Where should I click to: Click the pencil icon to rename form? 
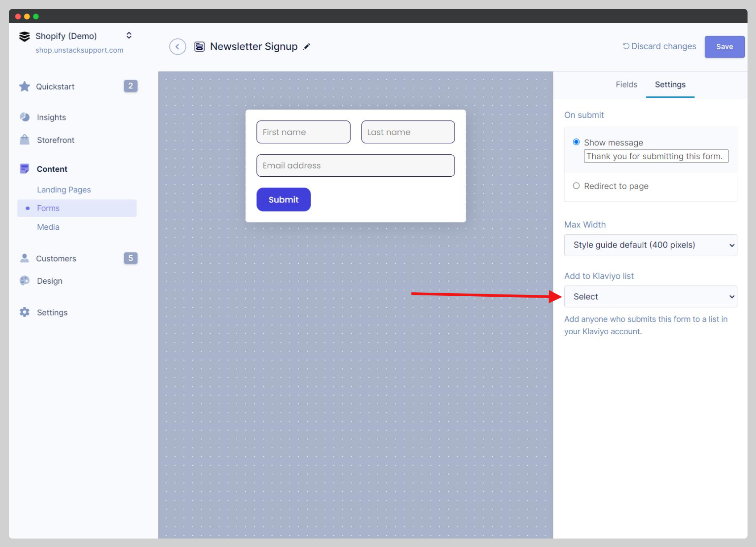(x=307, y=46)
